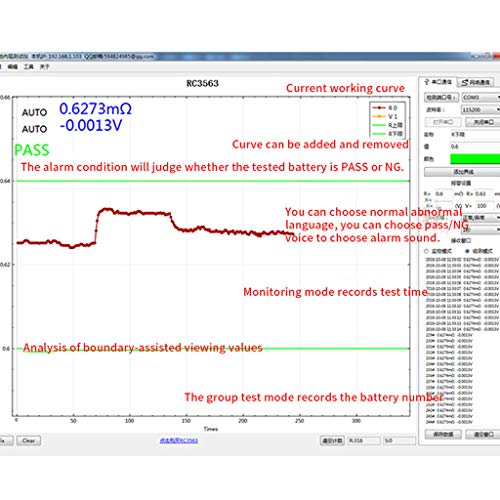The height and width of the screenshot is (500, 500).
Task: Click the clear window button under the log
Action: (483, 434)
